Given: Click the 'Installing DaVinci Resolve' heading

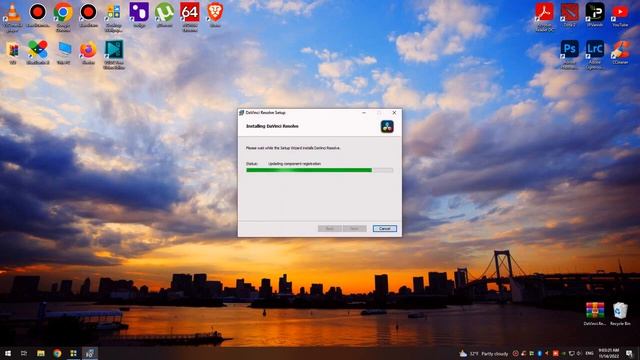Looking at the screenshot, I should [272, 127].
